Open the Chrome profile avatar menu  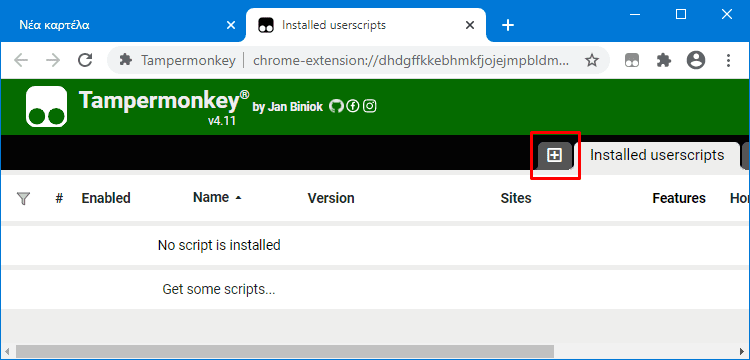[696, 60]
